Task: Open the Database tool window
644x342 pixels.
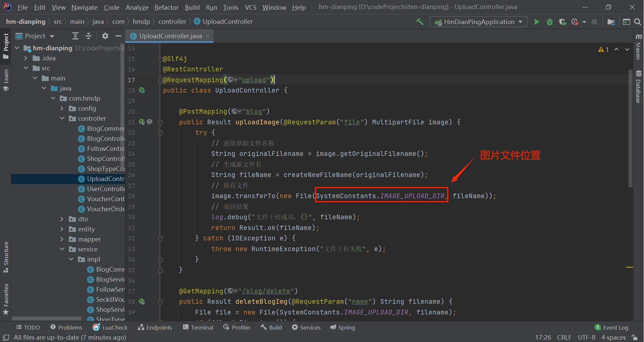Action: [638, 87]
